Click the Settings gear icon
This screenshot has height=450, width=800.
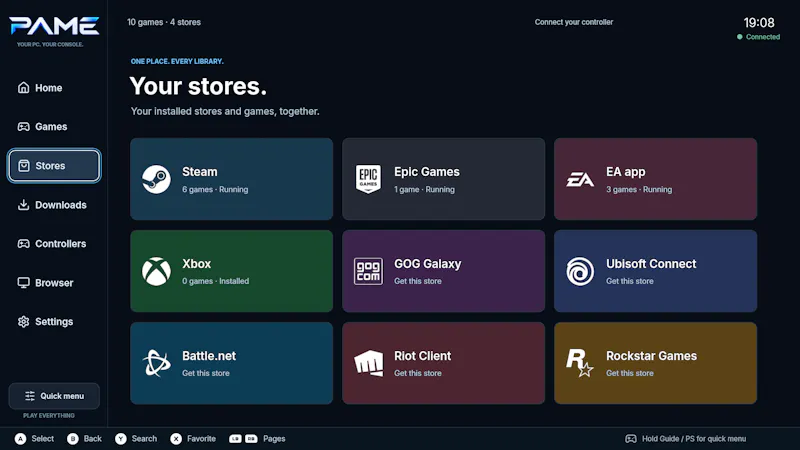pos(23,321)
